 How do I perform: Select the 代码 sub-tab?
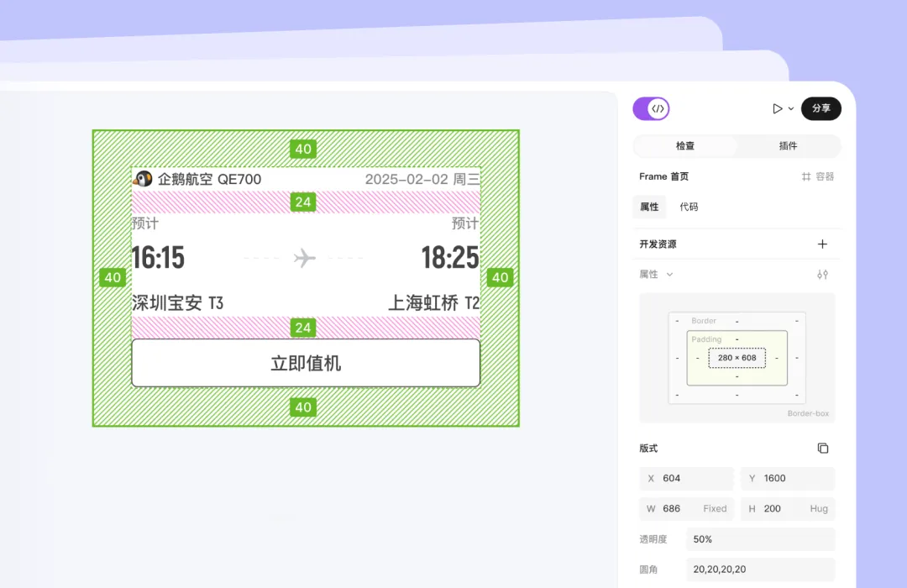click(x=689, y=207)
